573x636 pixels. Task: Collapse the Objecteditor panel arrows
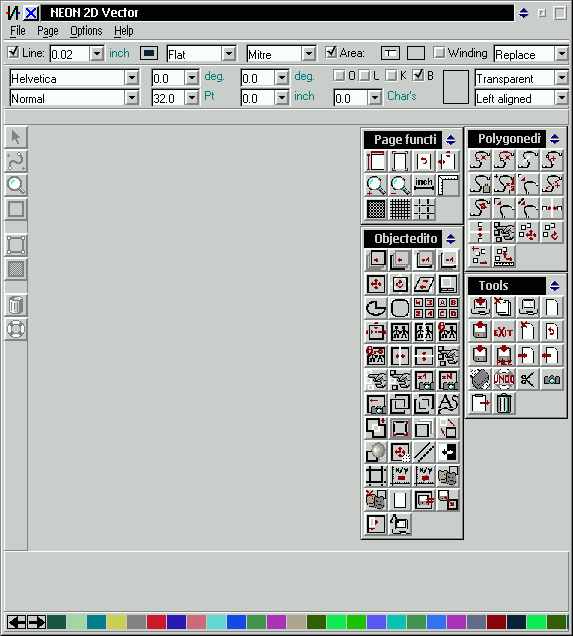[x=451, y=238]
